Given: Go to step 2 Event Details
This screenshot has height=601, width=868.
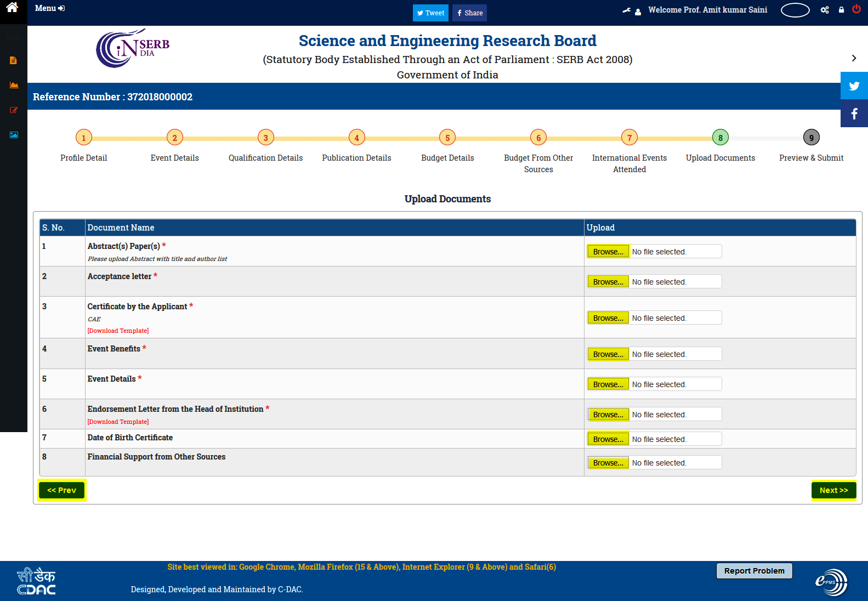Looking at the screenshot, I should (x=174, y=138).
